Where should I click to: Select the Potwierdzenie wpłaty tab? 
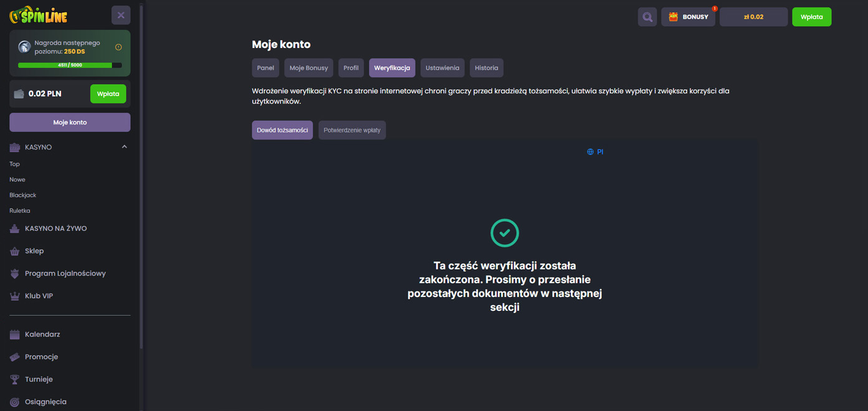[x=352, y=130]
